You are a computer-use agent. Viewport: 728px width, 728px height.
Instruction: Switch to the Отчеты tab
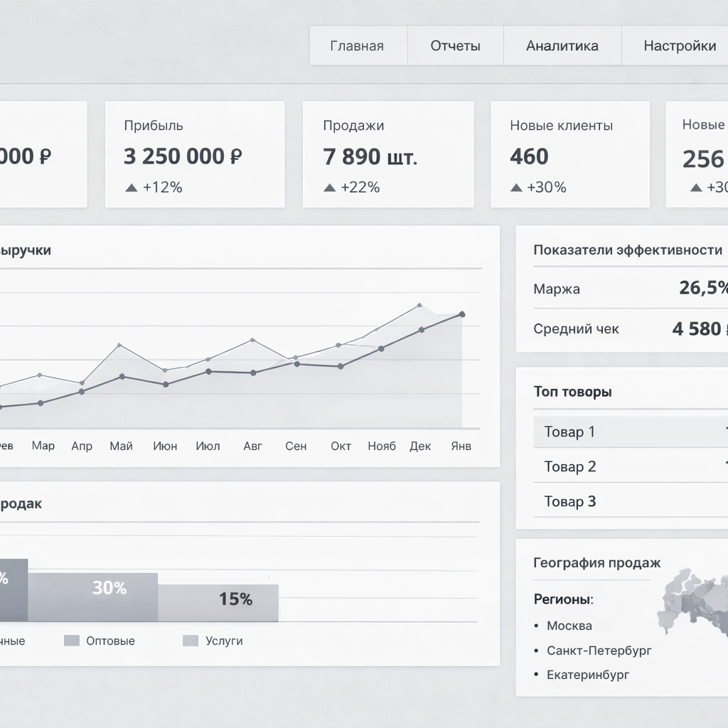pyautogui.click(x=456, y=45)
